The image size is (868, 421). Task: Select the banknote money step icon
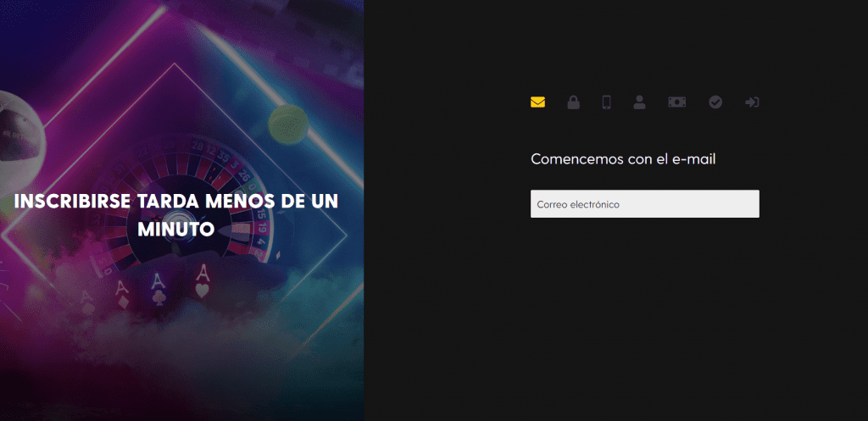click(x=676, y=102)
